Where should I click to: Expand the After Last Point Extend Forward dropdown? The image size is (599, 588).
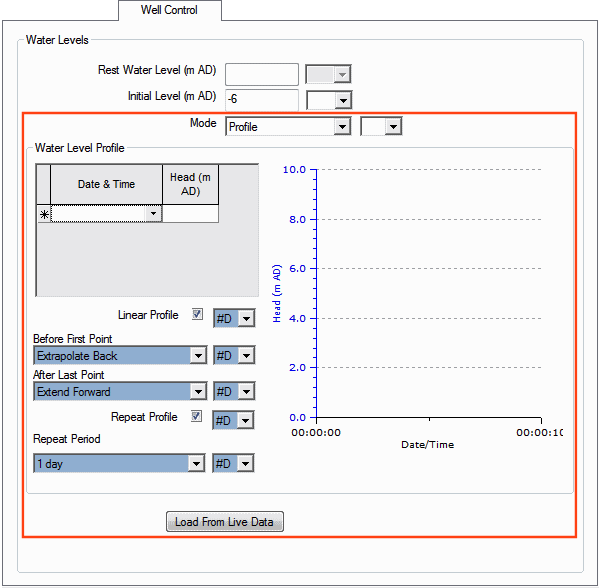pyautogui.click(x=120, y=392)
